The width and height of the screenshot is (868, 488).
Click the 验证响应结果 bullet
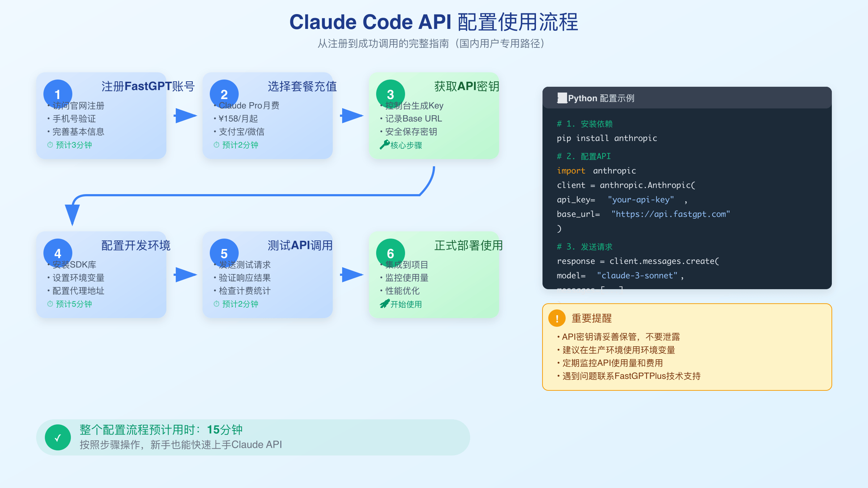click(x=242, y=278)
